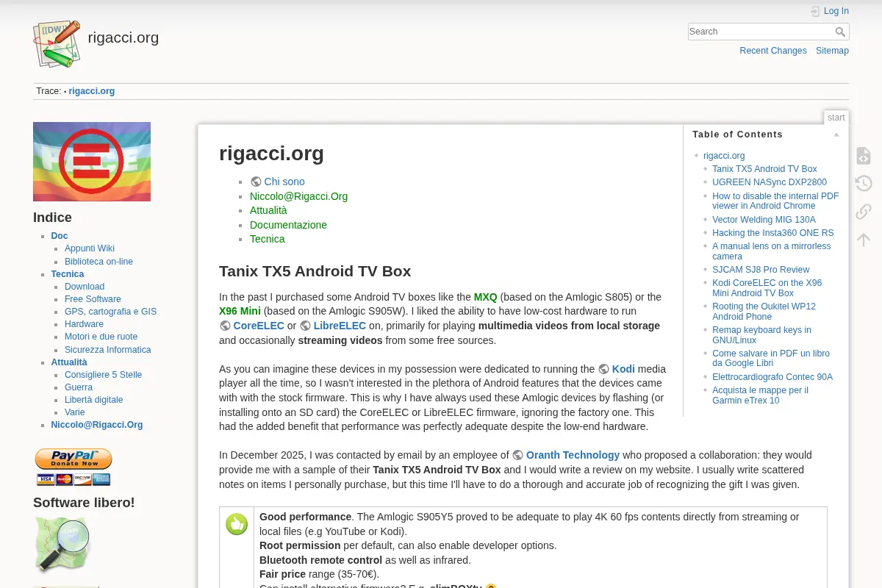Click the Back to top arrow icon
882x588 pixels.
coord(864,240)
